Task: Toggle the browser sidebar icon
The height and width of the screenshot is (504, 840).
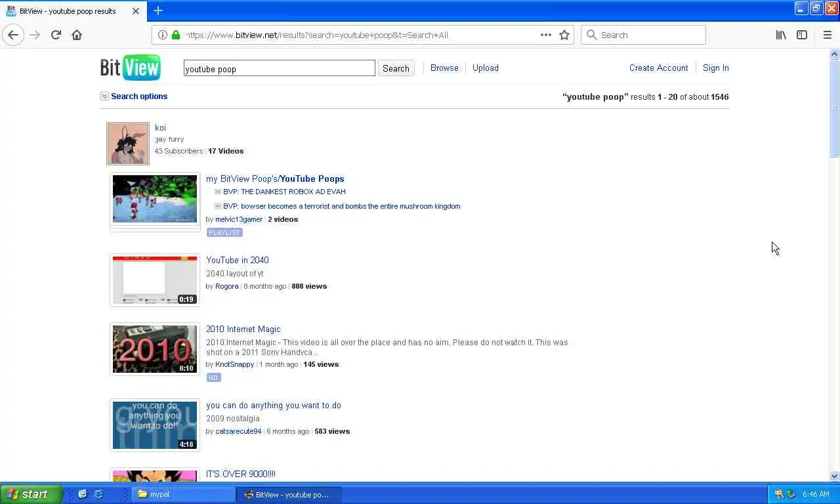Action: (x=802, y=35)
